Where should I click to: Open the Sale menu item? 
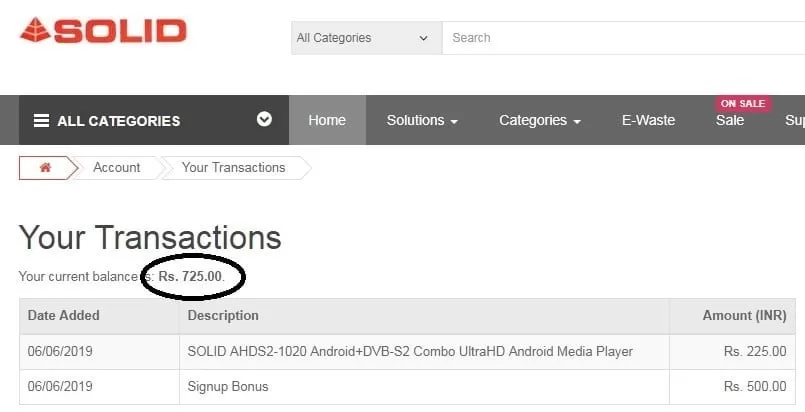point(730,121)
